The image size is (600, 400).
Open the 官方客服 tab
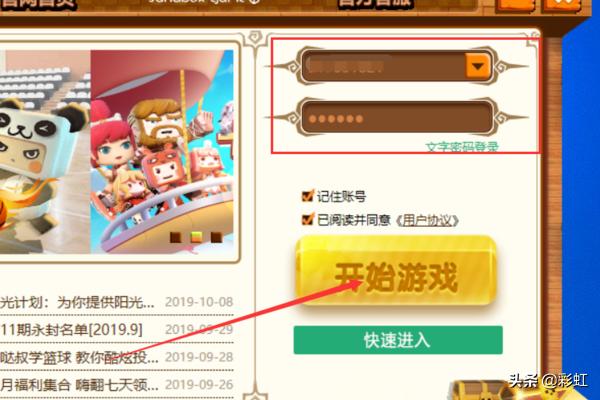376,4
